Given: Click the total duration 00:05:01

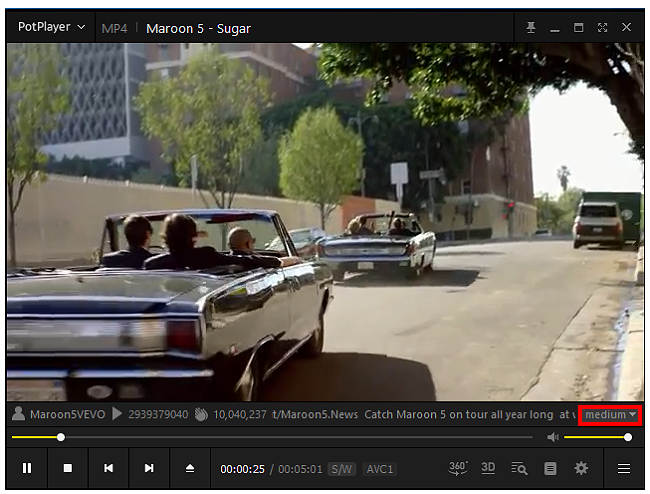Looking at the screenshot, I should pyautogui.click(x=300, y=469).
